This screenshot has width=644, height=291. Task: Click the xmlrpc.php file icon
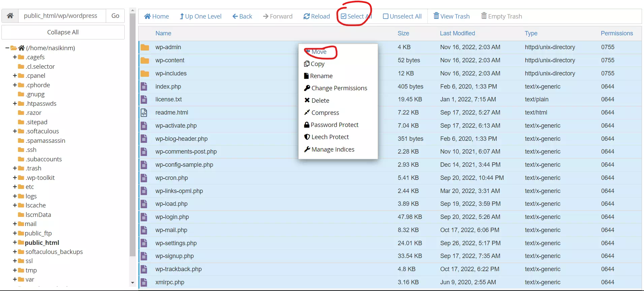[x=144, y=282]
